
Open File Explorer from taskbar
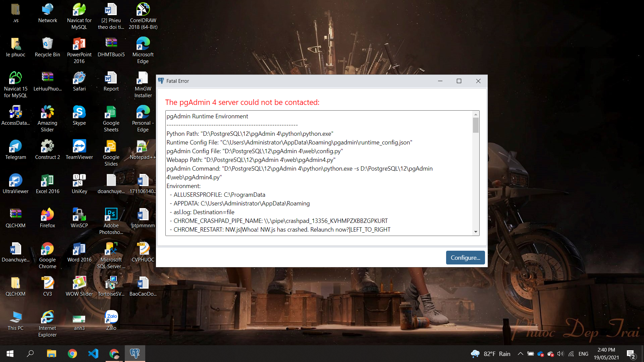(x=51, y=353)
